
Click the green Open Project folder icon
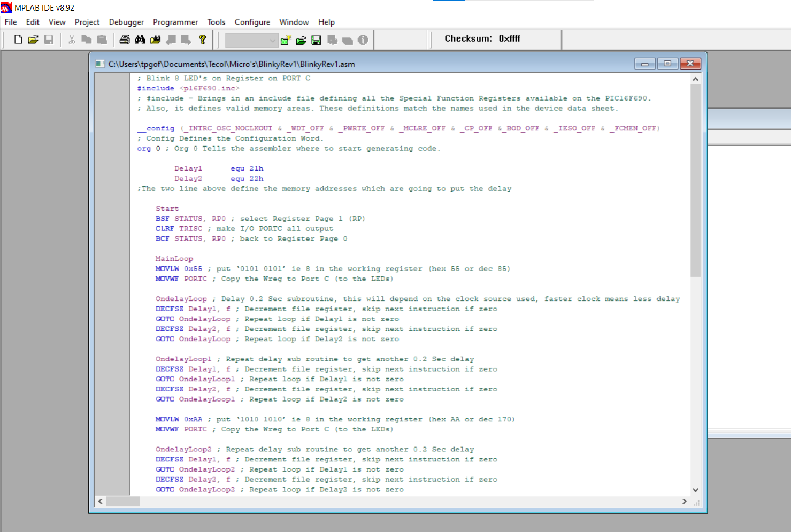(301, 40)
